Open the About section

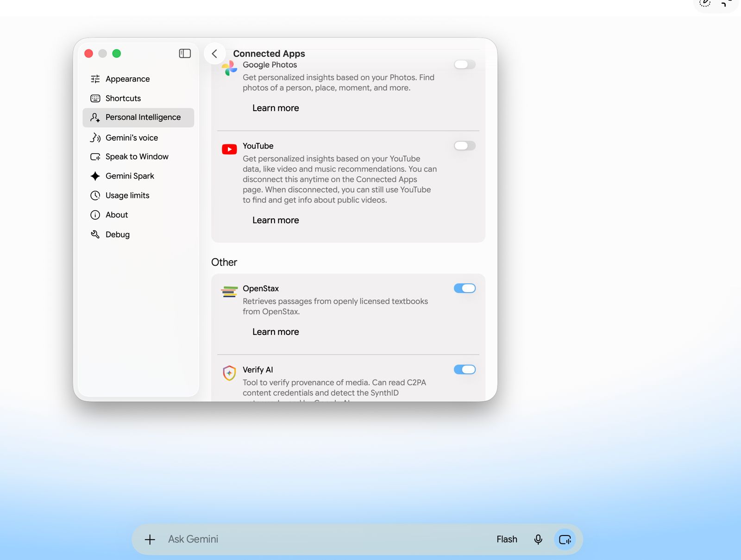pyautogui.click(x=138, y=215)
